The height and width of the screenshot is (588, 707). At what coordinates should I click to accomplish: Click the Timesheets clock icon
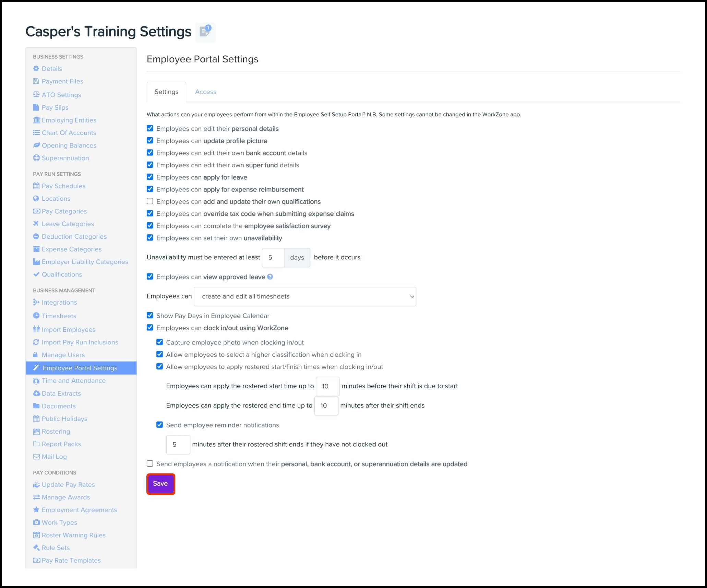point(36,316)
